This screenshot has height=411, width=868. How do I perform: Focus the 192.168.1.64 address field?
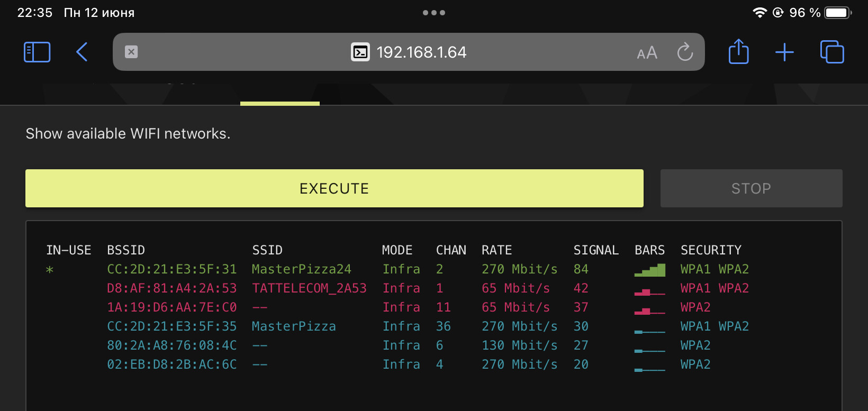[409, 52]
